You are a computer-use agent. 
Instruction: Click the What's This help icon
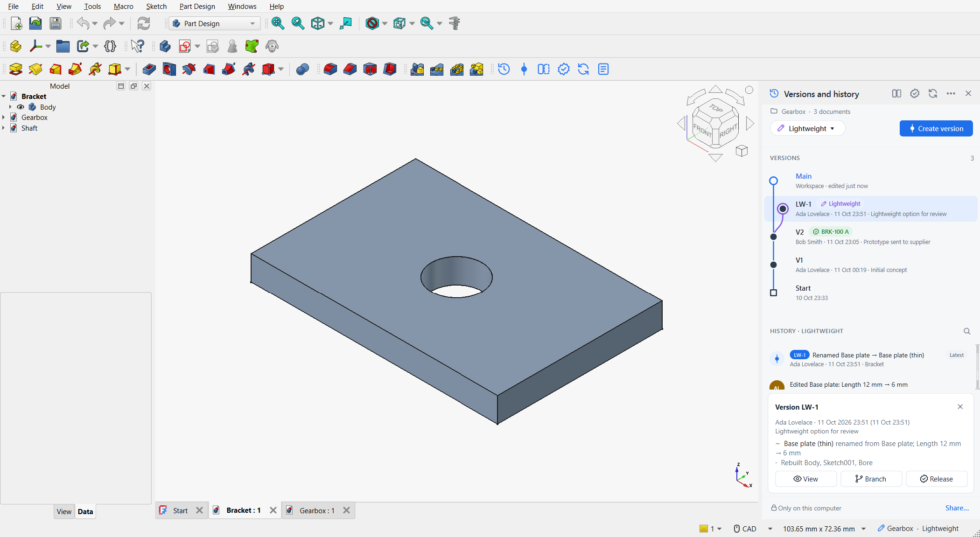tap(138, 46)
